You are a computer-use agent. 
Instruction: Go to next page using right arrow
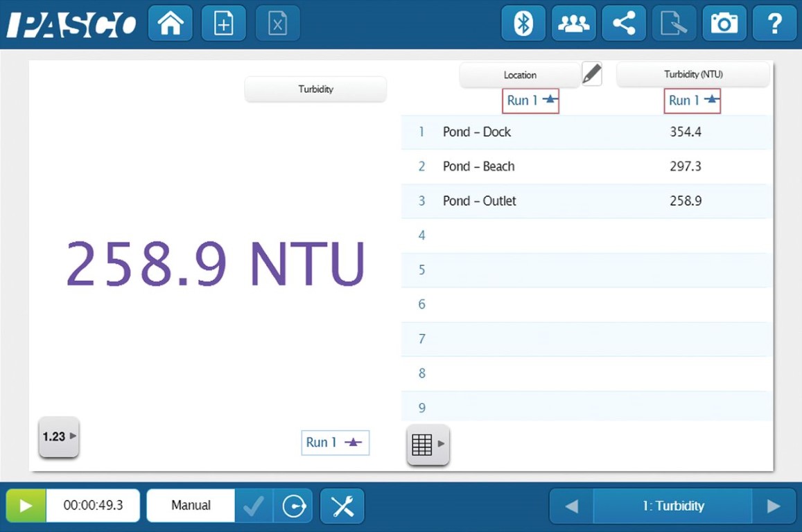[774, 506]
